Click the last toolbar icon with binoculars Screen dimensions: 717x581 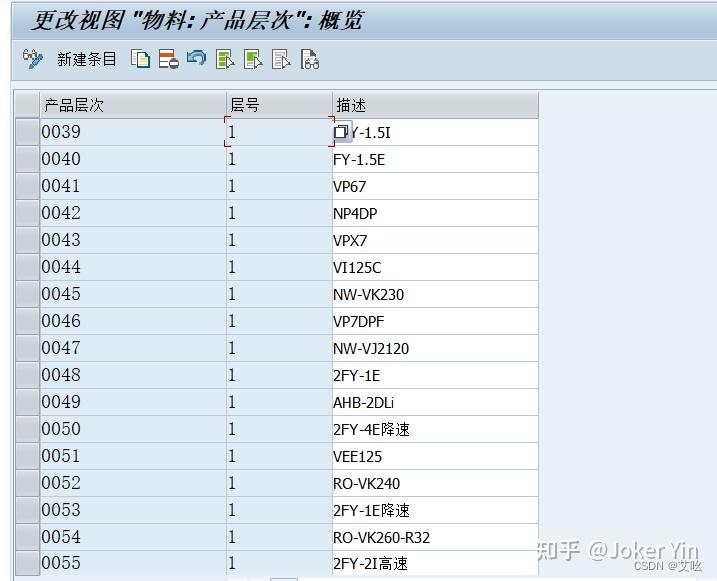pos(310,59)
